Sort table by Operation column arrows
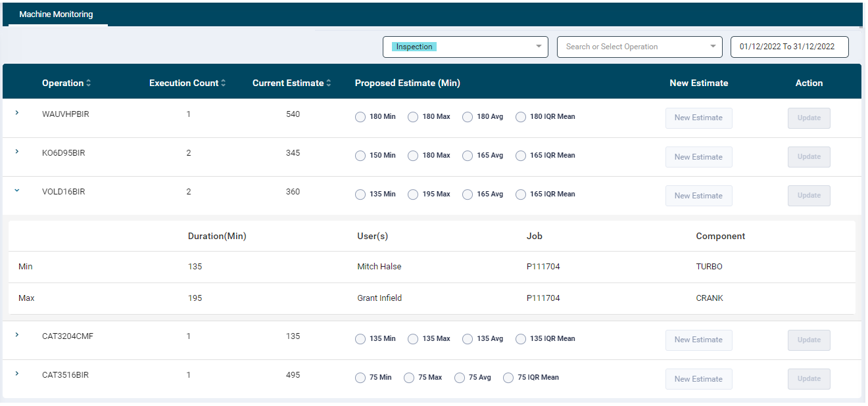Image resolution: width=868 pixels, height=406 pixels. pyautogui.click(x=89, y=83)
